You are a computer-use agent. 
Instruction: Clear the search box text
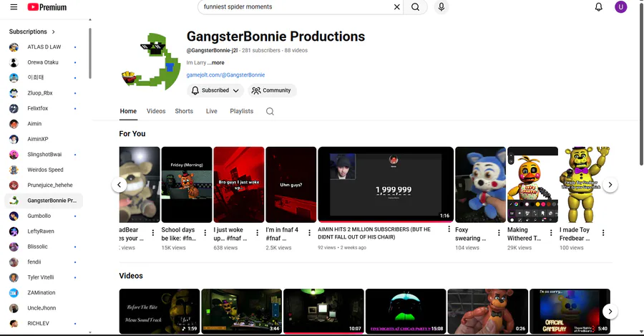[396, 7]
